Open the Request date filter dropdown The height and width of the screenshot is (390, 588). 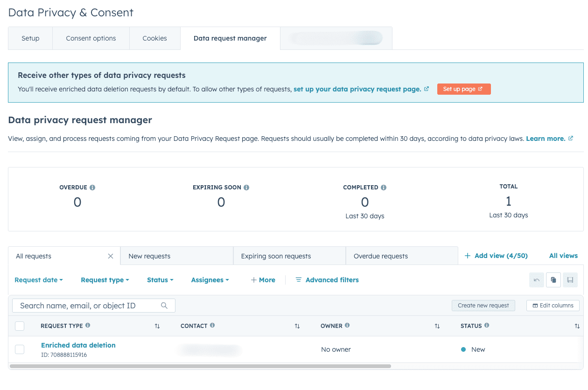(x=38, y=279)
